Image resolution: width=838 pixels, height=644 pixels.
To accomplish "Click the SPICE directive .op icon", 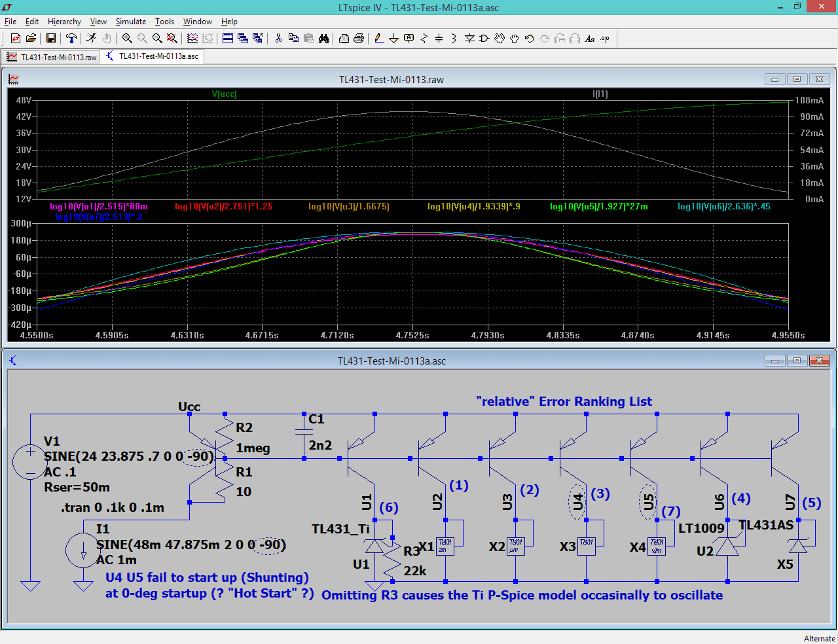I will [605, 39].
